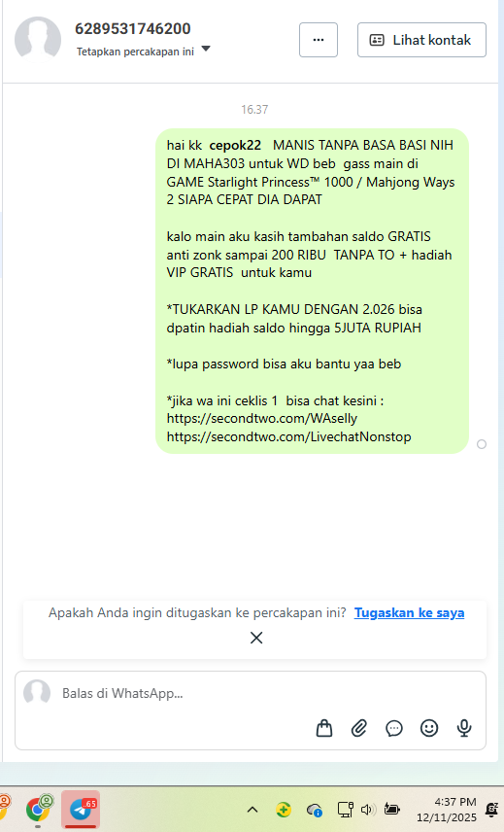Open the clock showing 4:37 PM
This screenshot has width=504, height=832.
(447, 810)
